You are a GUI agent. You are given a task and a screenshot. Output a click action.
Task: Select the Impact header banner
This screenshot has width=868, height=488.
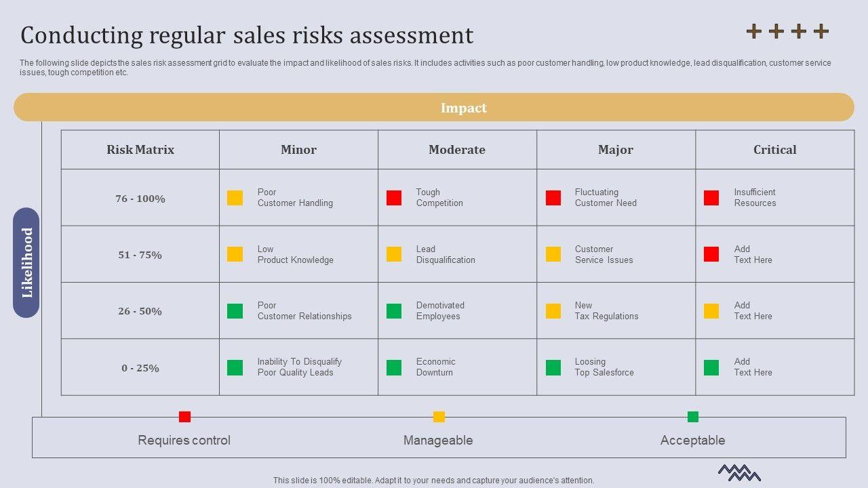434,108
